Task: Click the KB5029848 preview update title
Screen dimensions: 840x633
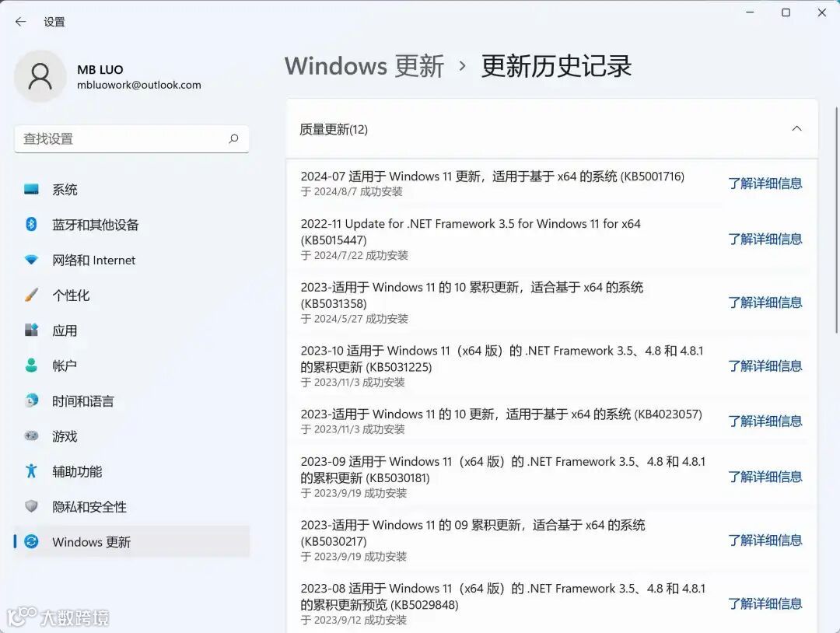Action: [x=503, y=596]
